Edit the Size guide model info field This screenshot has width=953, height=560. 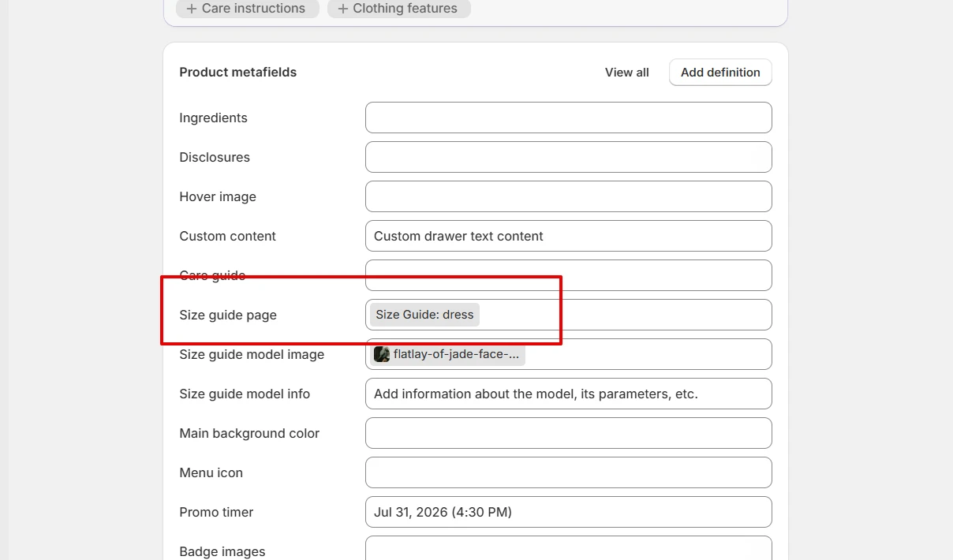(x=568, y=394)
